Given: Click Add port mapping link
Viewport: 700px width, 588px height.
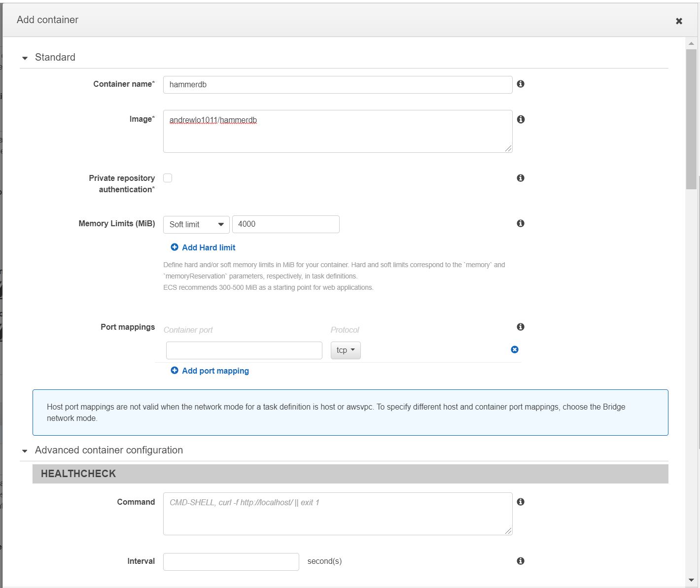Looking at the screenshot, I should click(x=215, y=371).
